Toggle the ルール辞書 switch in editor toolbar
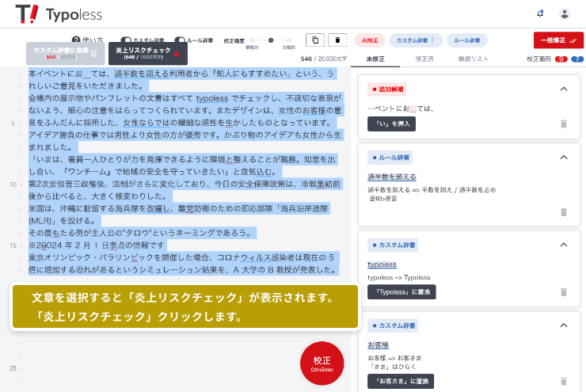 180,40
